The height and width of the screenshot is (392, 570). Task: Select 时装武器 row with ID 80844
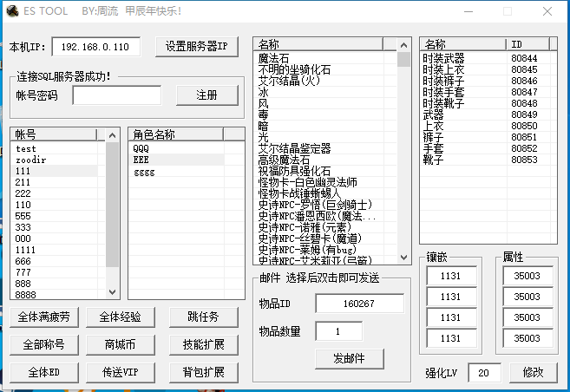tap(485, 58)
